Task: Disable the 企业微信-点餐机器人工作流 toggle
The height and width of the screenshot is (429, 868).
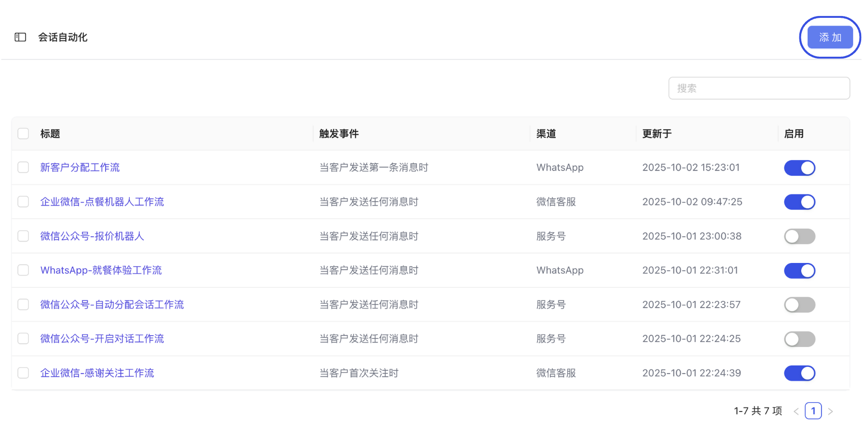Action: point(799,202)
